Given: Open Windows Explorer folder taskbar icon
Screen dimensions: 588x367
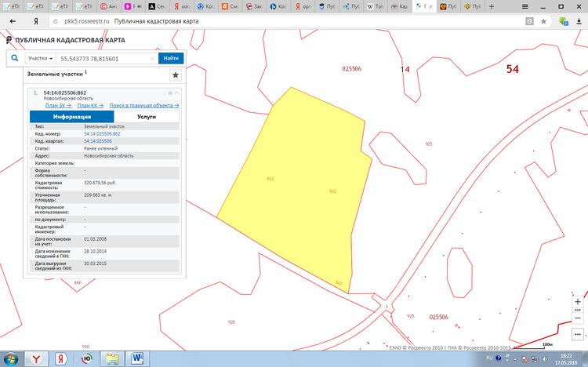Looking at the screenshot, I should click(112, 359).
